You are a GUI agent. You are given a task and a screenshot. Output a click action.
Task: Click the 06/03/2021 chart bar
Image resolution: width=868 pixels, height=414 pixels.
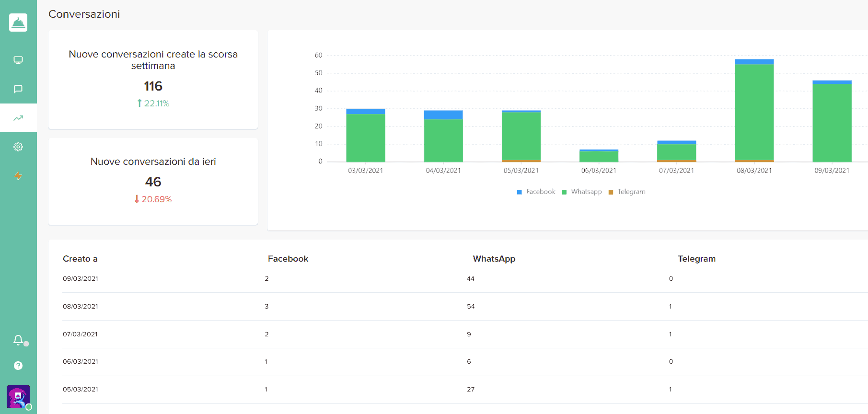tap(599, 156)
